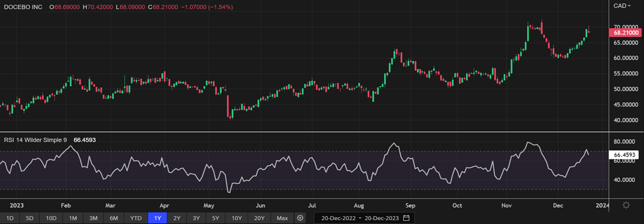Select the 3Y time range
This screenshot has width=644, height=224.
pyautogui.click(x=196, y=218)
